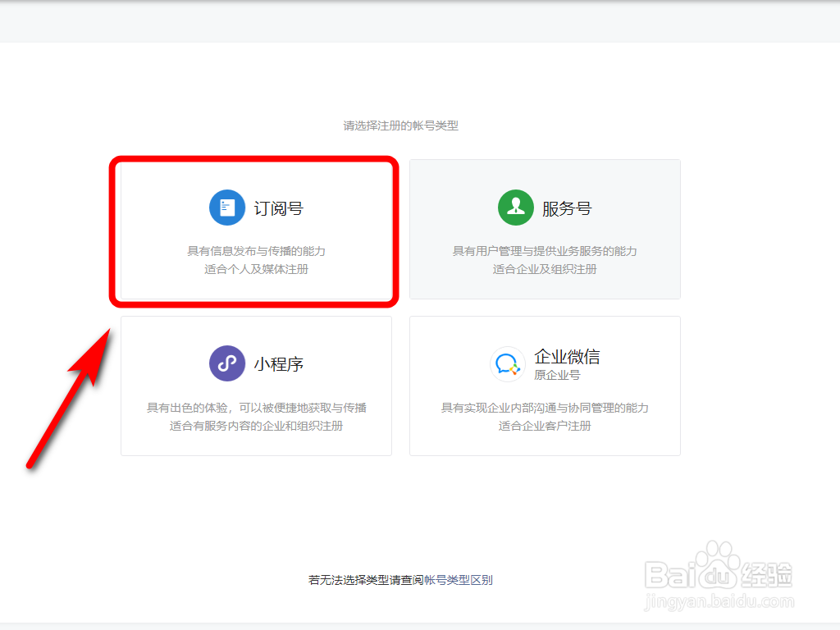Click 适合有服务内容的企业和组织注册 text
Screen dimensions: 840x630
tap(256, 426)
